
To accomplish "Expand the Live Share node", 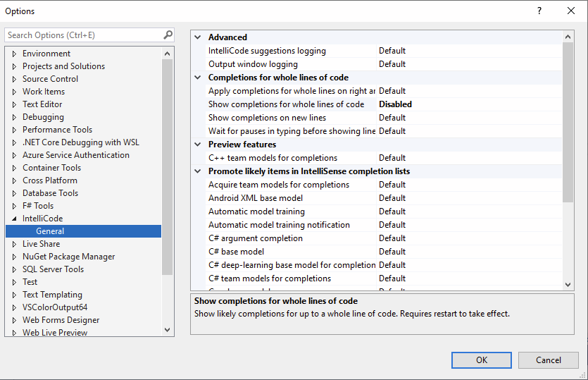I will coord(14,244).
